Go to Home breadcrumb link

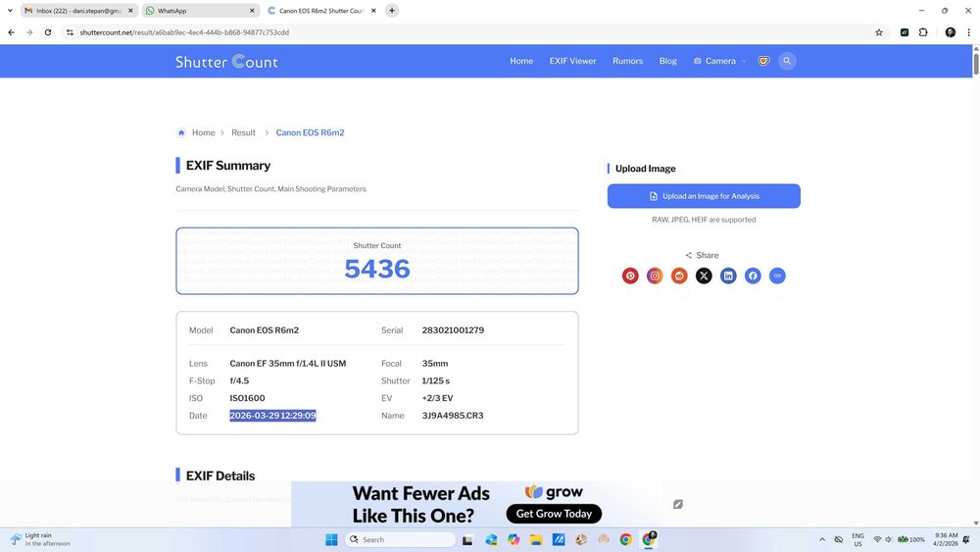coord(203,132)
